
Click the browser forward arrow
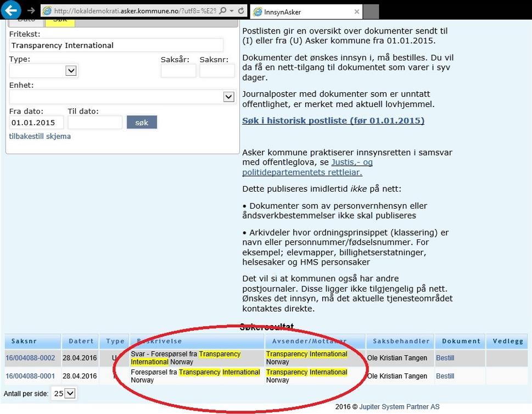31,10
